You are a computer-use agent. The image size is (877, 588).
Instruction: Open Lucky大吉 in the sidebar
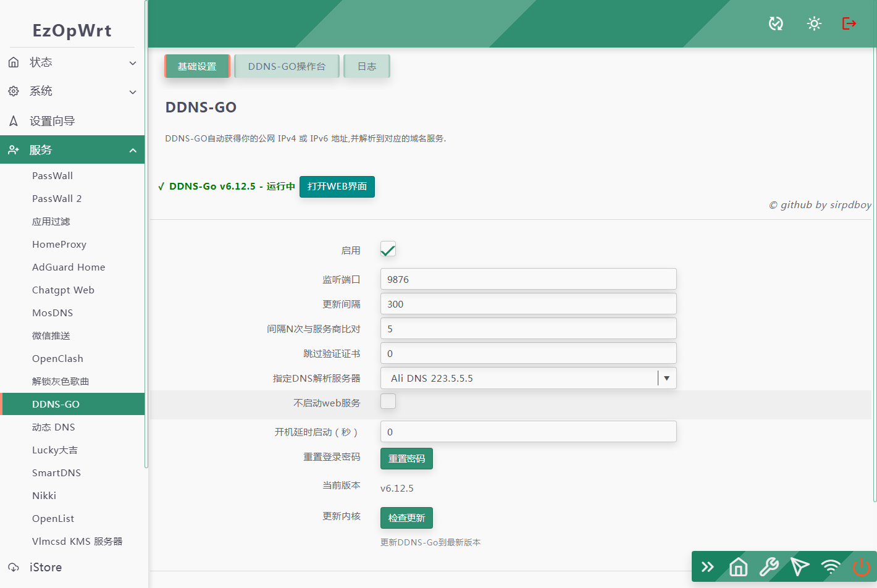pos(55,450)
